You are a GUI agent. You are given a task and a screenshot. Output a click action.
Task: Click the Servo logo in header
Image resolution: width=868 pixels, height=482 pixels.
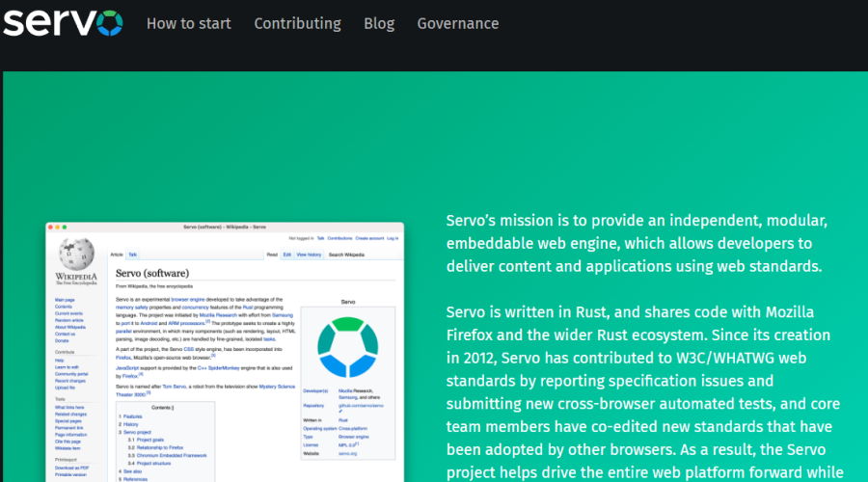(x=63, y=23)
